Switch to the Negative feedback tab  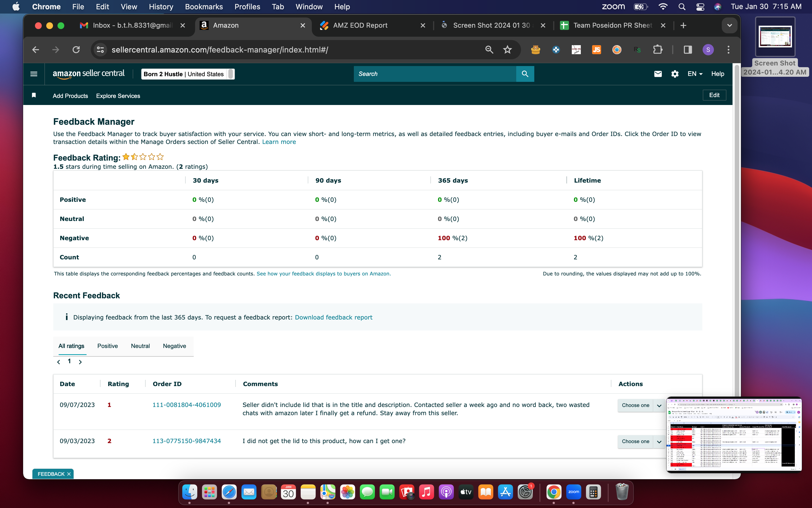pyautogui.click(x=175, y=346)
